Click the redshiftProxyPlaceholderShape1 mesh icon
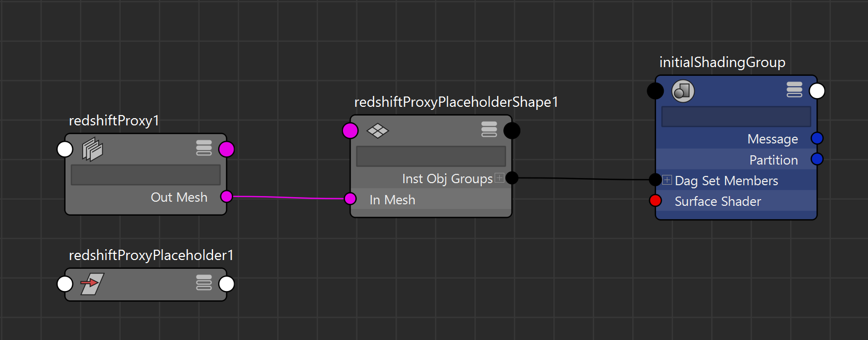Screen dimensions: 868x340 (378, 131)
